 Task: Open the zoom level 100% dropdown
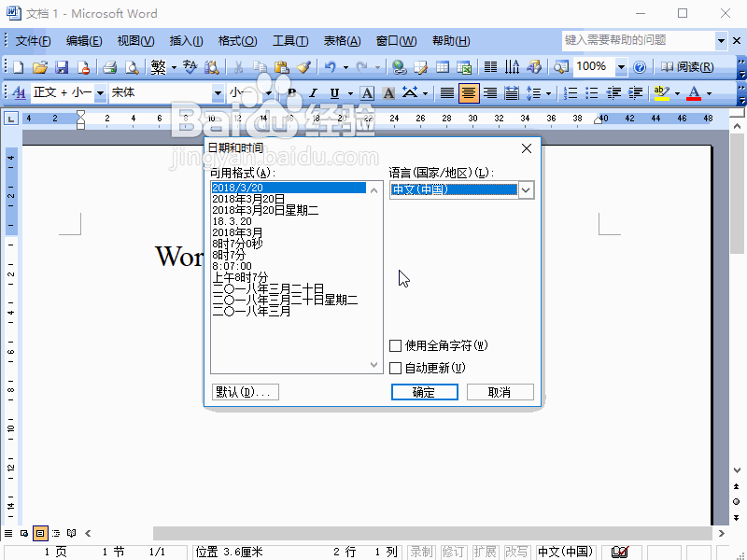619,67
